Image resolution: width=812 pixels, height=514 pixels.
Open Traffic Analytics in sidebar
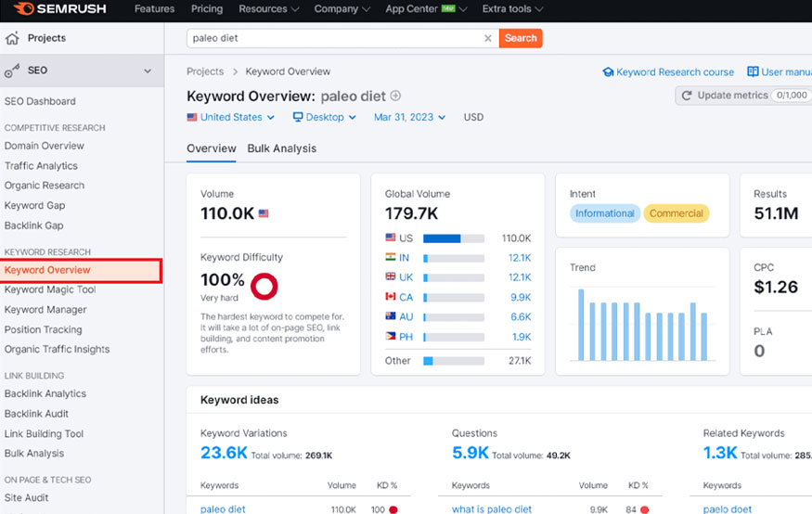[41, 166]
